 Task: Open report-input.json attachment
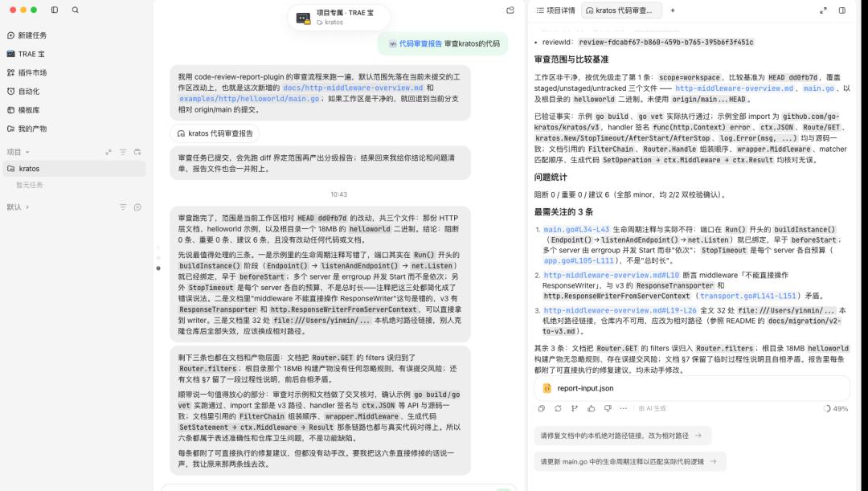click(x=692, y=388)
